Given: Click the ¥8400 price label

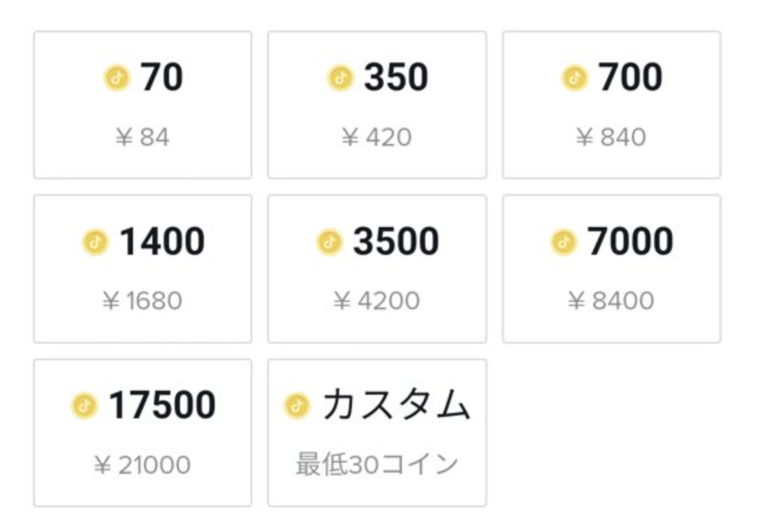Looking at the screenshot, I should pos(611,301).
